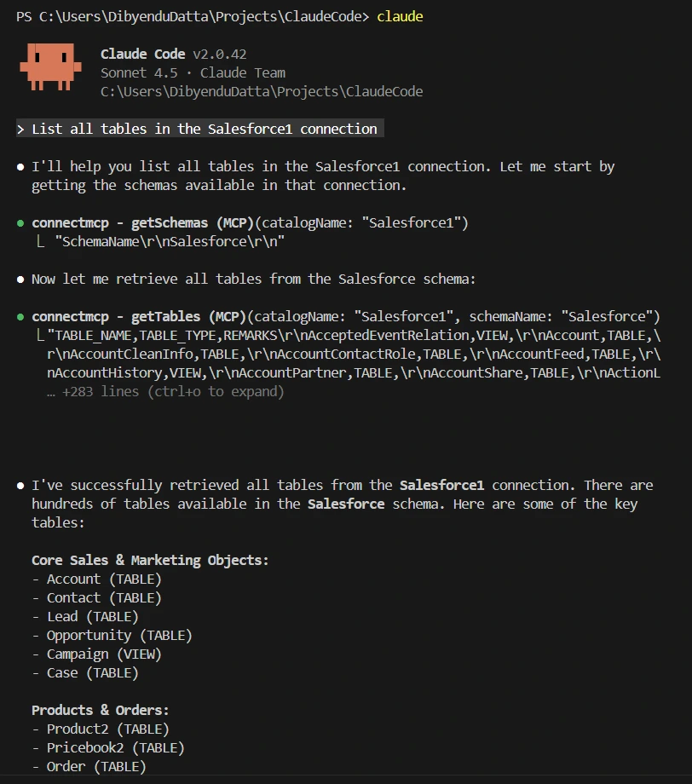692x784 pixels.
Task: Click the bullet before "I've successfully retrieved"
Action: click(20, 486)
